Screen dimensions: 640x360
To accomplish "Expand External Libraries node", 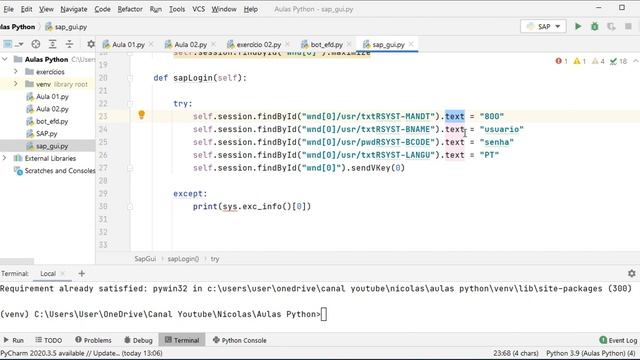I will pyautogui.click(x=5, y=158).
